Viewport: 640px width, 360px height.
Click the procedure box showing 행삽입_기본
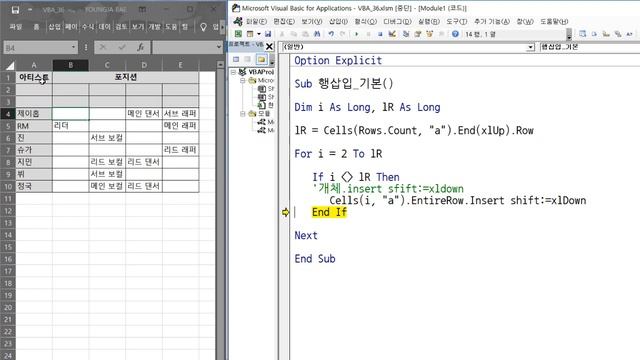point(590,47)
